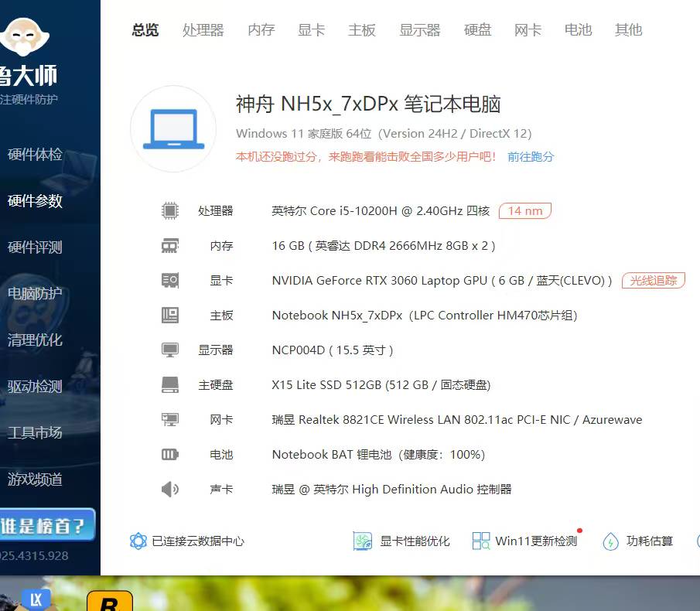This screenshot has width=700, height=611.
Task: Open 驱动检测 in sidebar
Action: coord(35,387)
